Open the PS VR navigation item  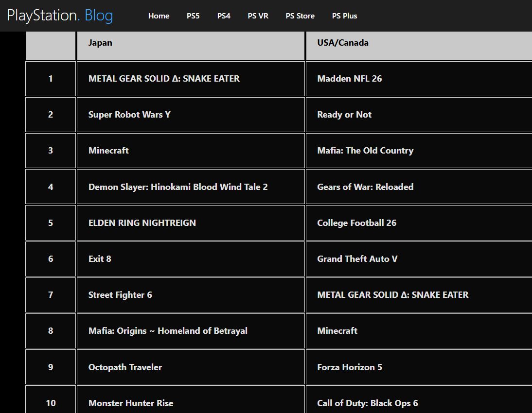pos(258,16)
